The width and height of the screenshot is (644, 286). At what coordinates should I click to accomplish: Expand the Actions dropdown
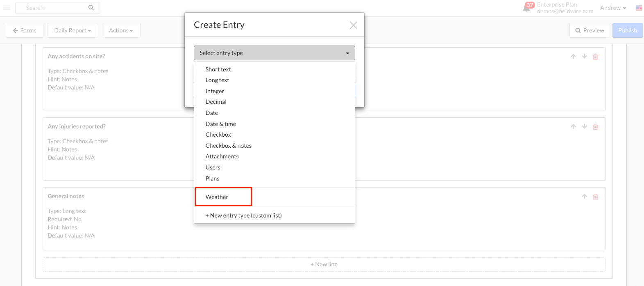pyautogui.click(x=121, y=30)
